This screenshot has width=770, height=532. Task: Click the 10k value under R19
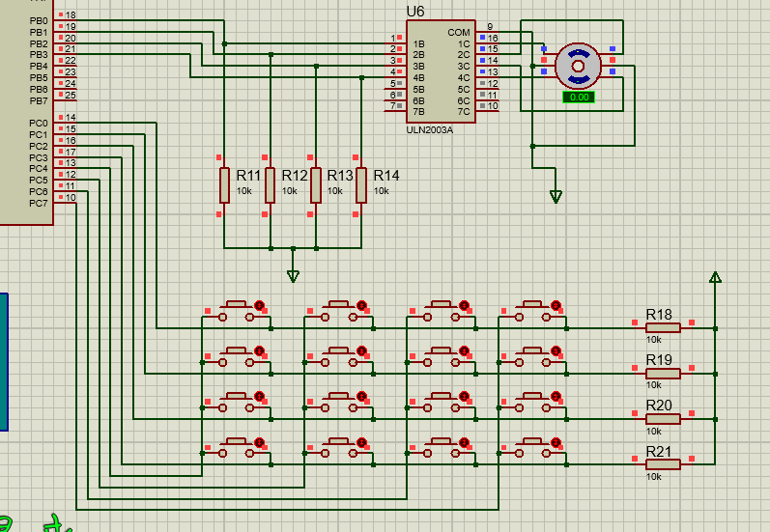click(x=654, y=385)
